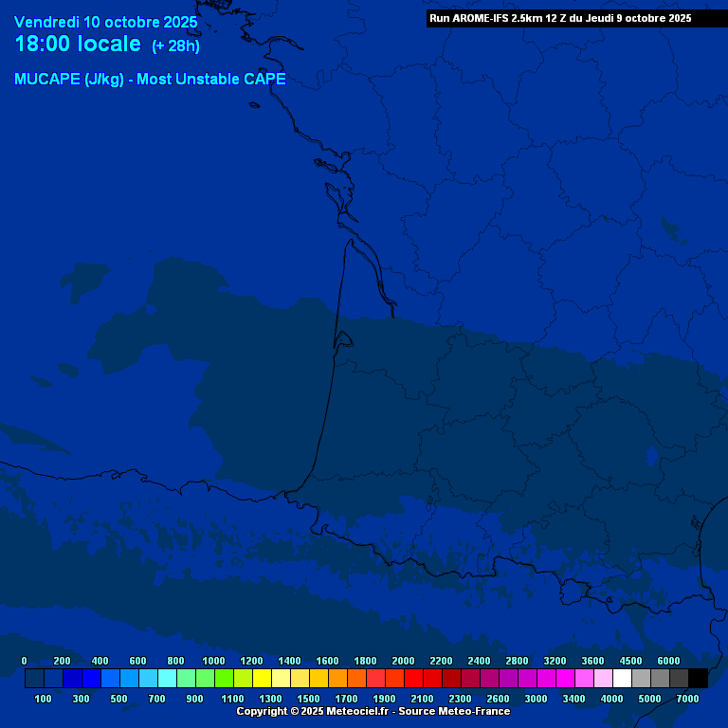Viewport: 728px width, 728px height.
Task: Select the pure red swatch labeled 2000
Action: [413, 678]
